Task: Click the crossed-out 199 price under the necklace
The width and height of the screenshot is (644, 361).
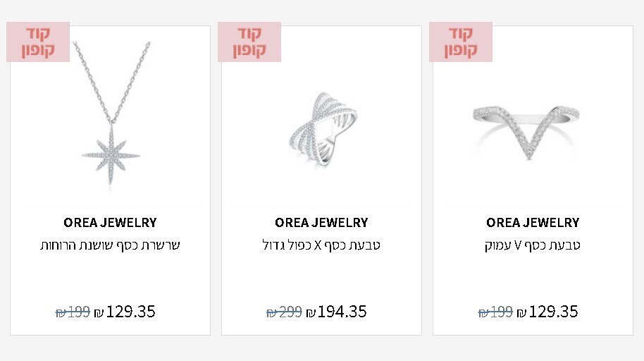Action: pos(73,312)
